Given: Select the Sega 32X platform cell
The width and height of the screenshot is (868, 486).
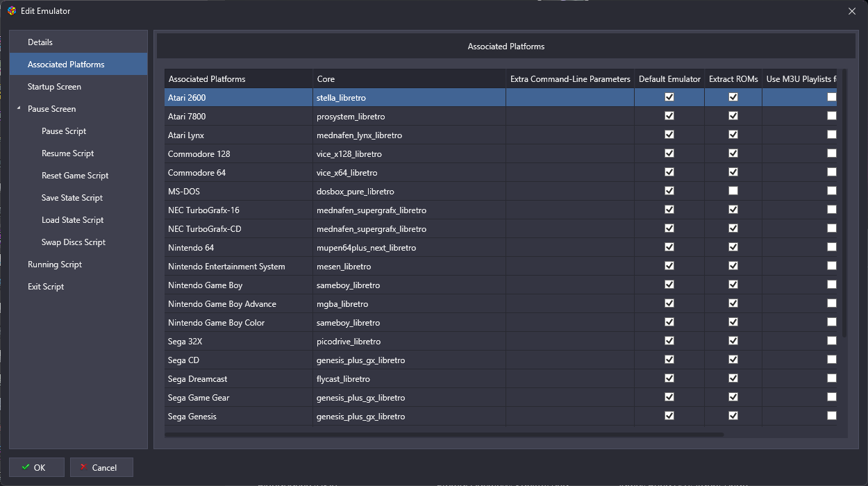Looking at the screenshot, I should 238,341.
